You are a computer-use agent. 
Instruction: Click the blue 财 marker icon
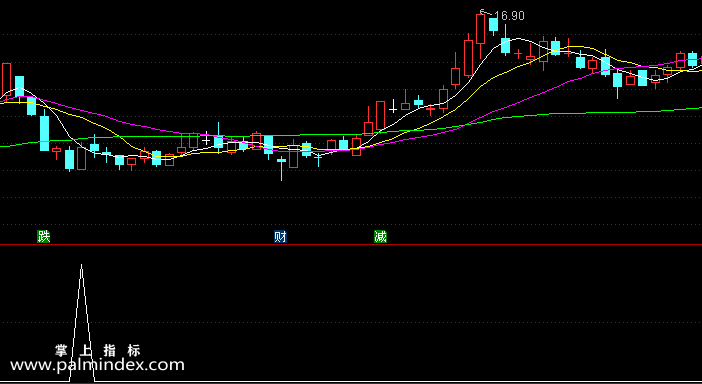(x=280, y=236)
